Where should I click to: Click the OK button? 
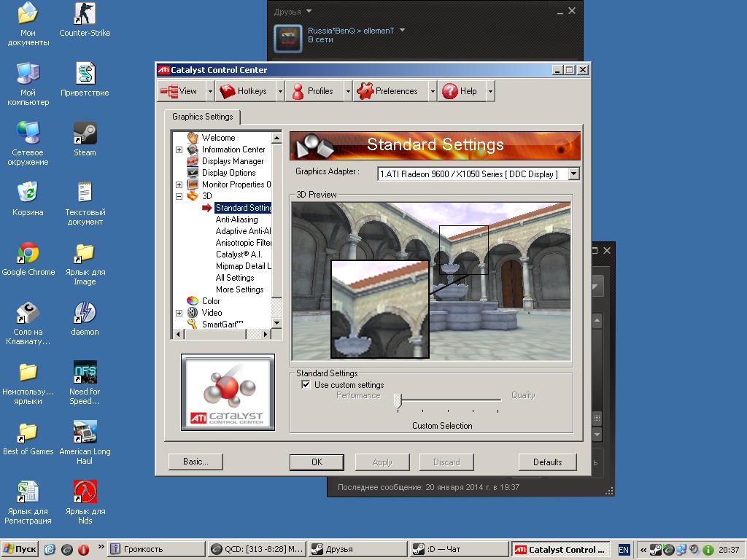point(317,462)
